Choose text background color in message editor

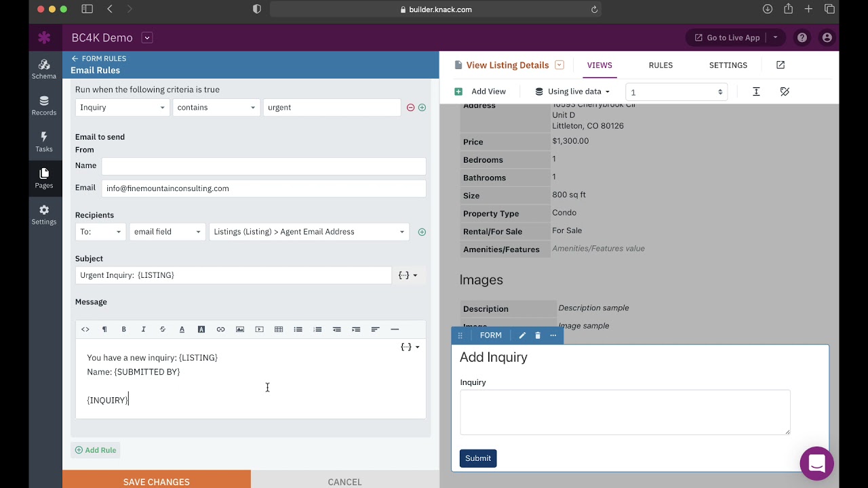click(x=201, y=329)
